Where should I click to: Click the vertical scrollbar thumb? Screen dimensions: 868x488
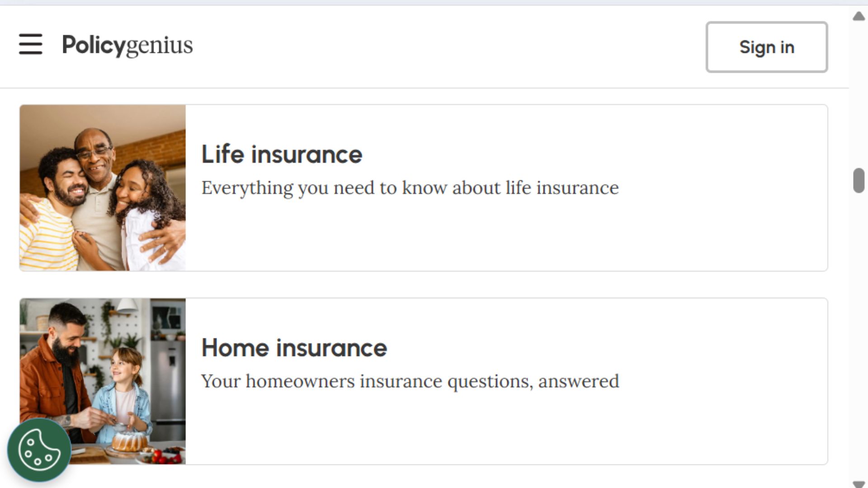point(859,180)
